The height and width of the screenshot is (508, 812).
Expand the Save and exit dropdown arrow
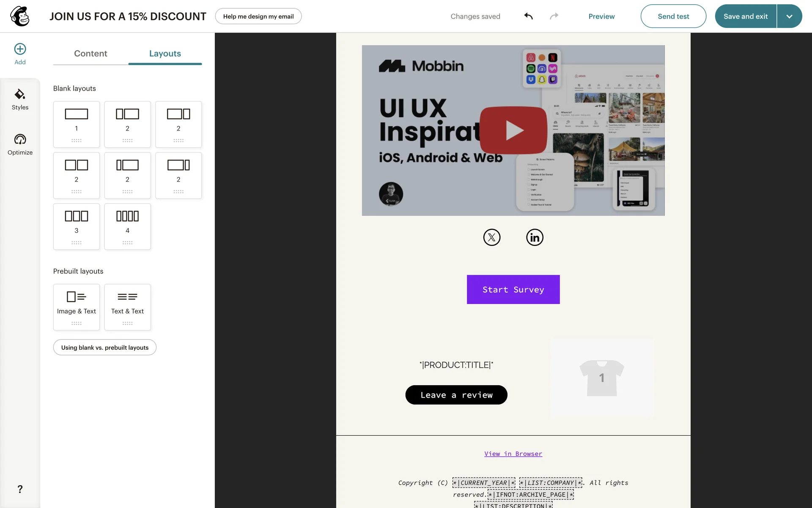tap(789, 16)
